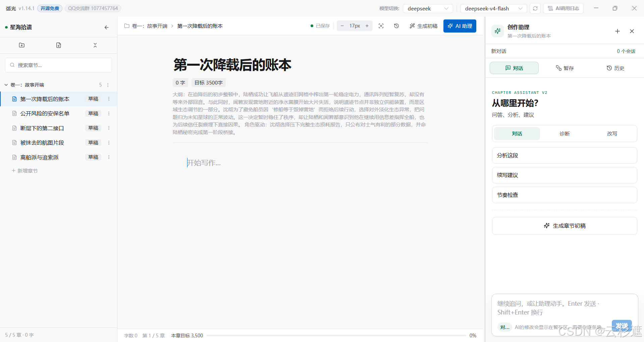Open chapter 离船派与追索派
The height and width of the screenshot is (342, 644).
click(x=40, y=157)
